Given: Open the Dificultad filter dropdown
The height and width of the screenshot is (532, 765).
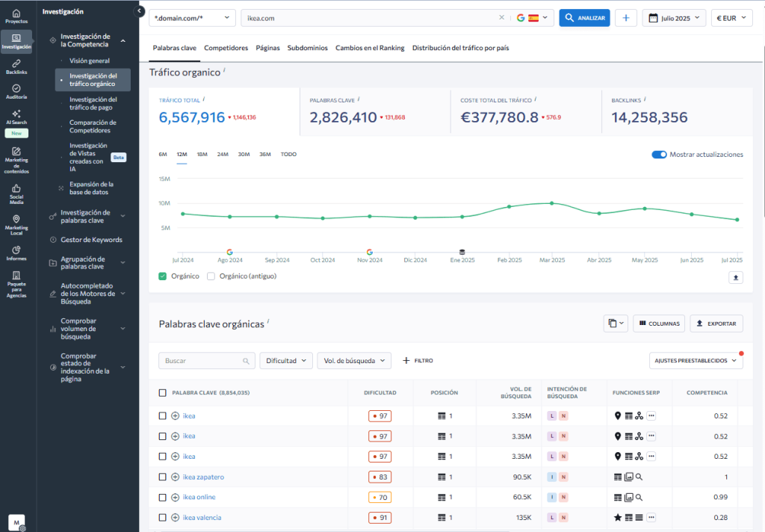Looking at the screenshot, I should coord(286,361).
